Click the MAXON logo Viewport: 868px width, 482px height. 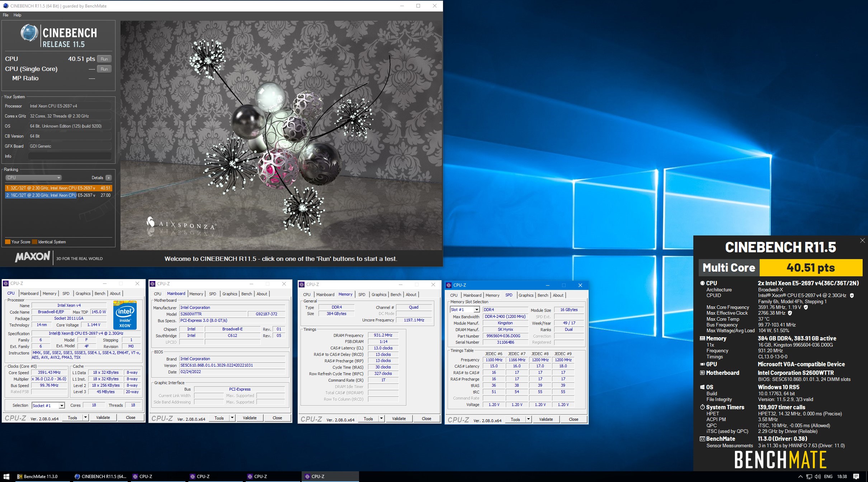32,257
